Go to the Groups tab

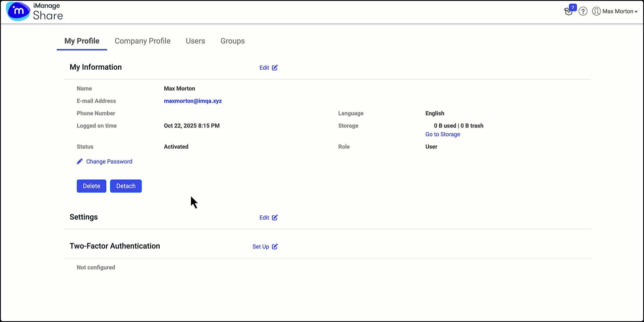[232, 41]
